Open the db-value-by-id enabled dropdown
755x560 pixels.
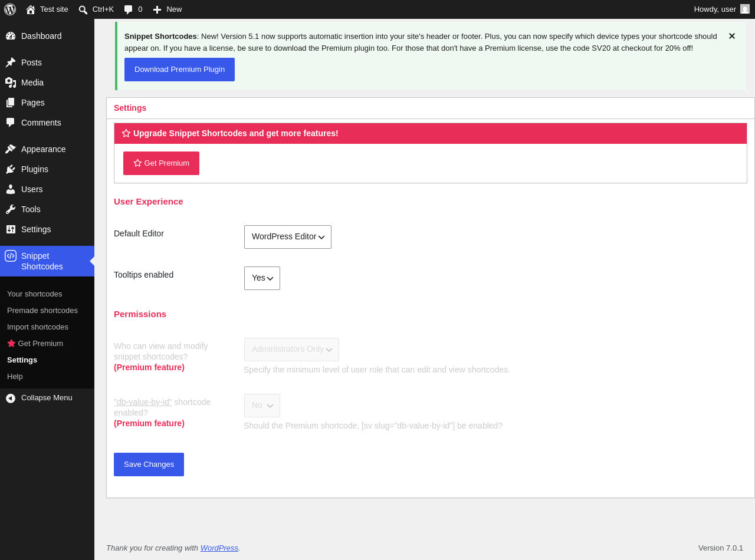point(262,406)
